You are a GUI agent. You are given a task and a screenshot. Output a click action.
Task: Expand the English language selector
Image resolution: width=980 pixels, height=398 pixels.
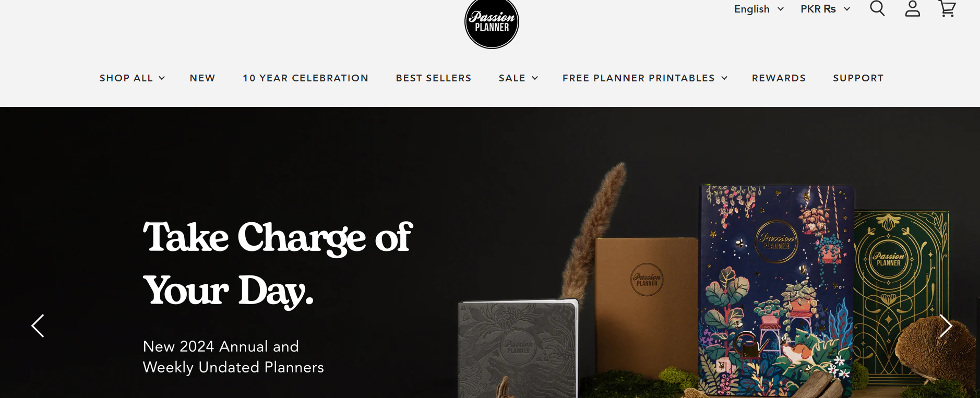click(759, 9)
